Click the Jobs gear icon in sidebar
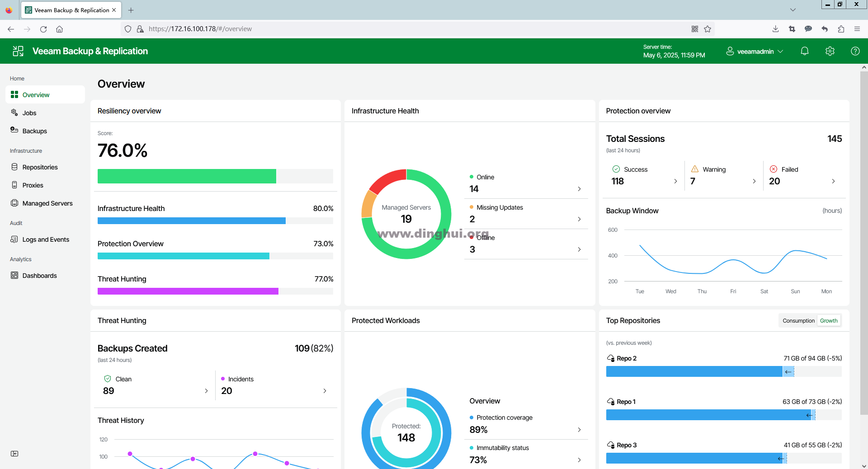The image size is (868, 469). coord(14,113)
